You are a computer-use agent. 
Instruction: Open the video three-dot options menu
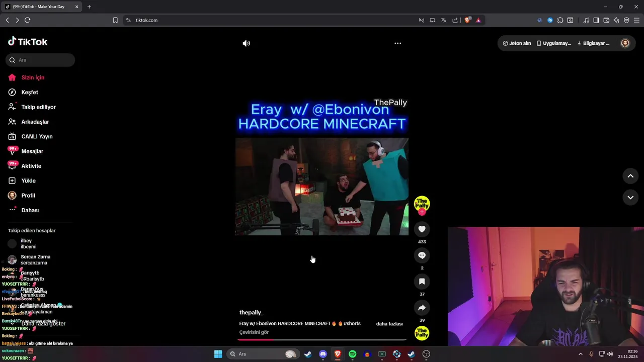pos(397,43)
